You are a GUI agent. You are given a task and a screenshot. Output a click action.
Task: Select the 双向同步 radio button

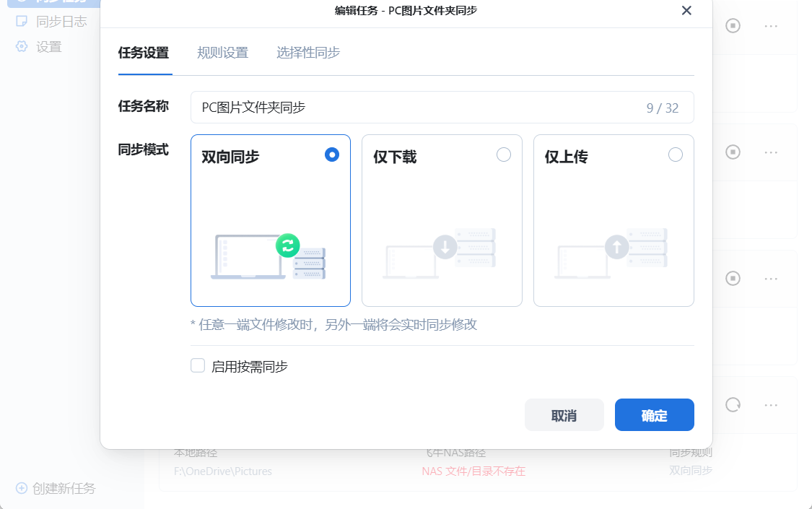coord(332,155)
